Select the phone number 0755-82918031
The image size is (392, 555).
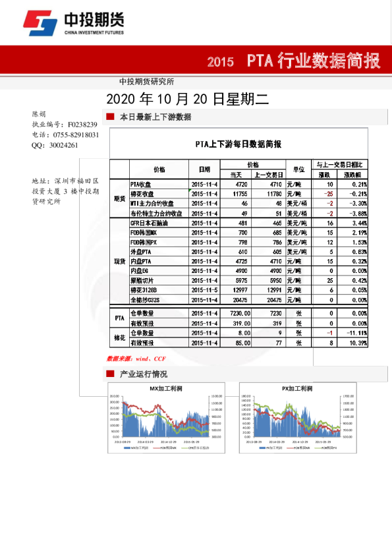tap(76, 135)
